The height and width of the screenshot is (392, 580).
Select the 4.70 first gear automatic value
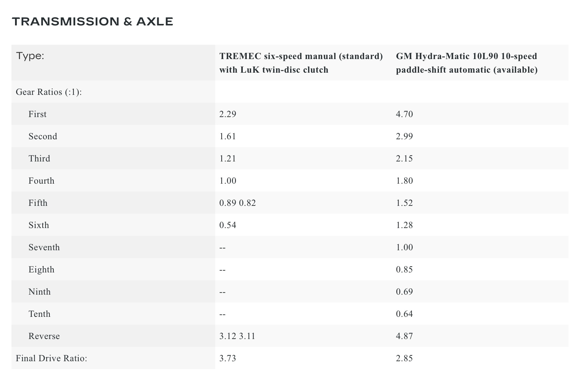tap(405, 114)
